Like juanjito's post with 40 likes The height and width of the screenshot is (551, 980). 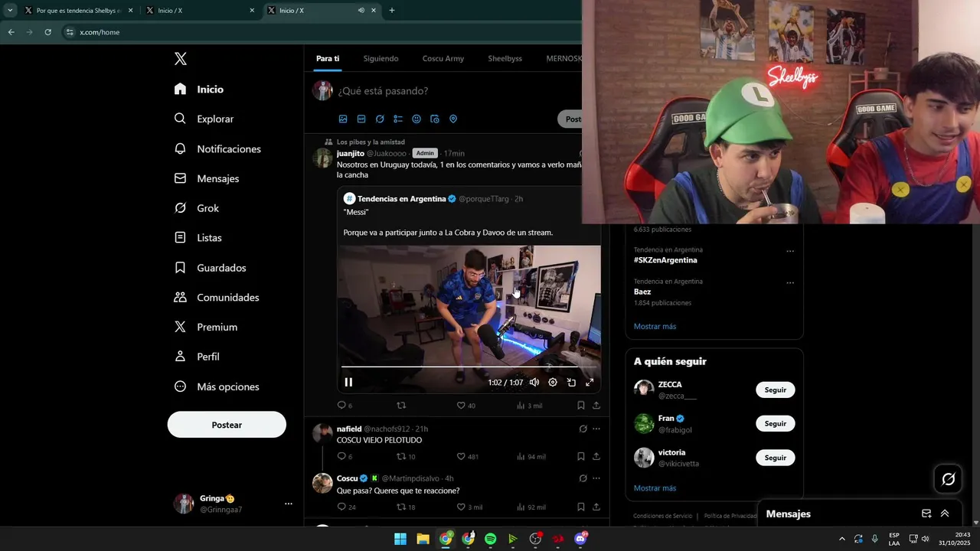(x=461, y=406)
